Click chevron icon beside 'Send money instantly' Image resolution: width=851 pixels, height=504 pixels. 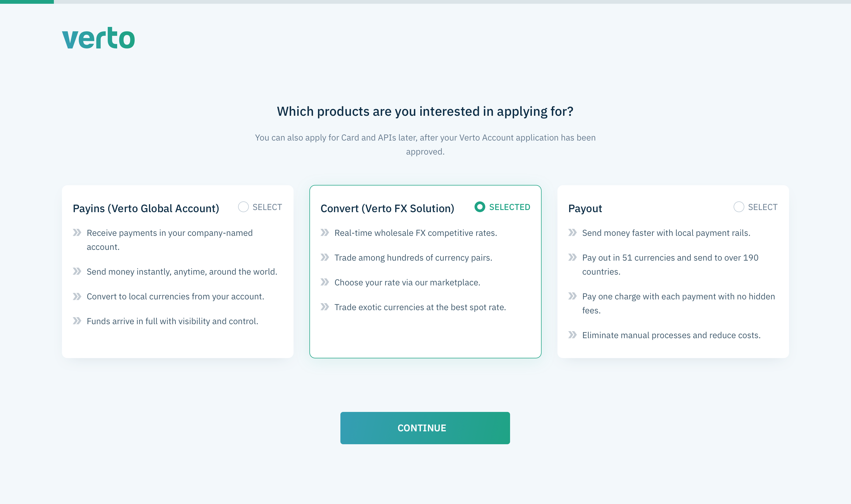click(77, 271)
